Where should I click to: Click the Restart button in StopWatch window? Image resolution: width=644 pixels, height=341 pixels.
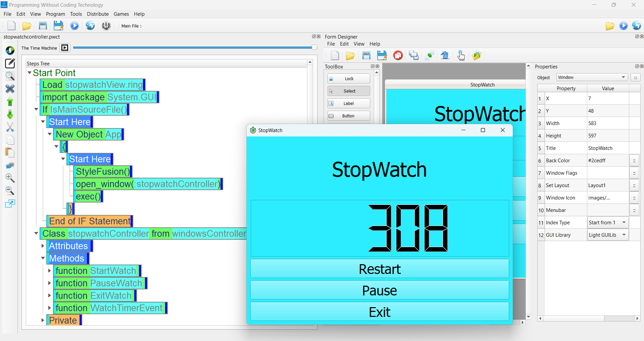point(379,269)
